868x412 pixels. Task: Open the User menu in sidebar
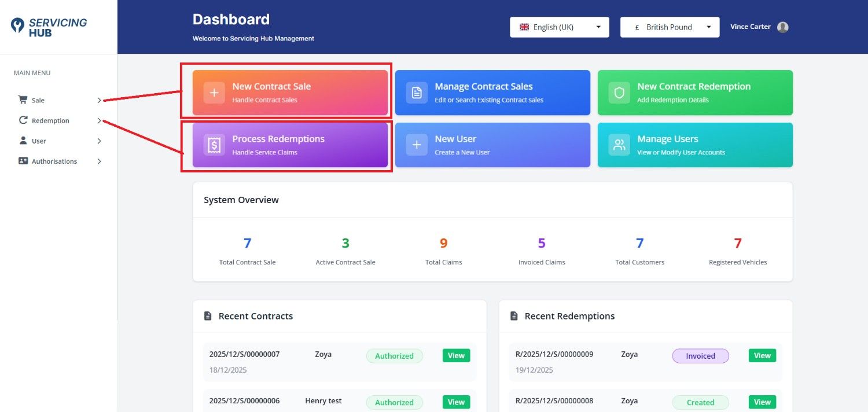pos(39,141)
